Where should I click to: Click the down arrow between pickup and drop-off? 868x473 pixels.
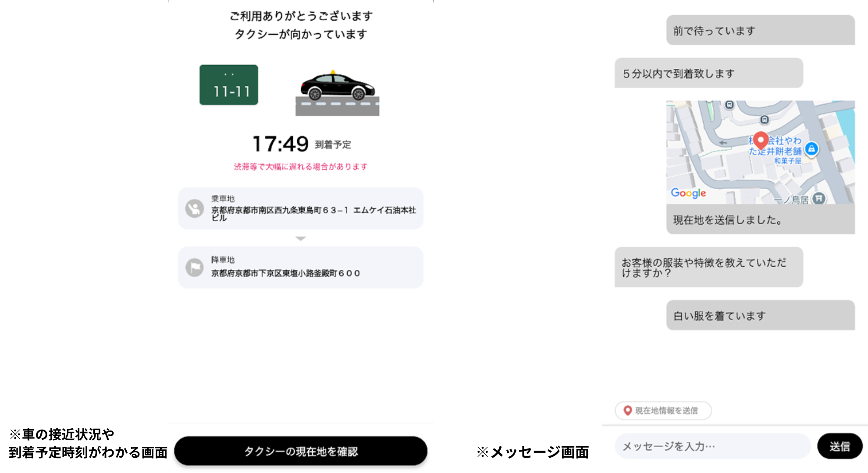click(300, 239)
